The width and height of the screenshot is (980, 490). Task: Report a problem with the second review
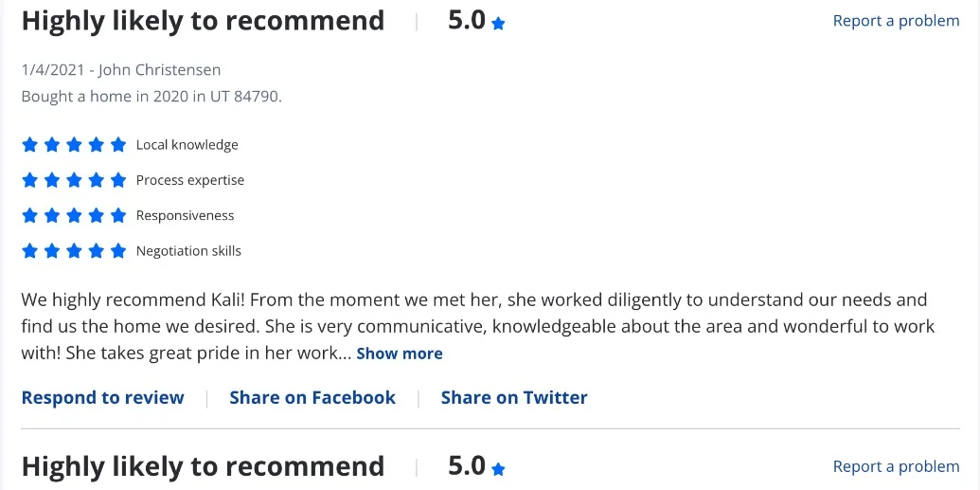[x=896, y=466]
